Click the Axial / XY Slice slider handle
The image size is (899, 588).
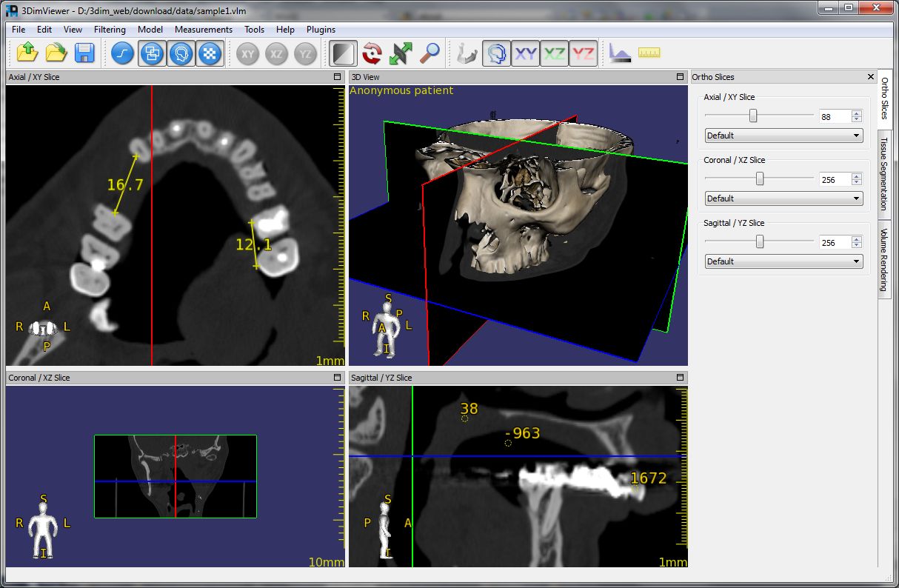point(753,116)
